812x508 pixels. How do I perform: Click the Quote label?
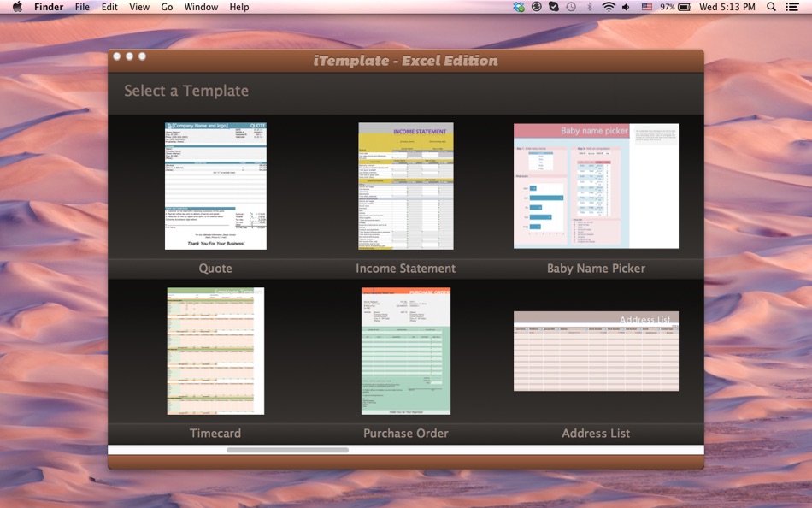tap(215, 269)
